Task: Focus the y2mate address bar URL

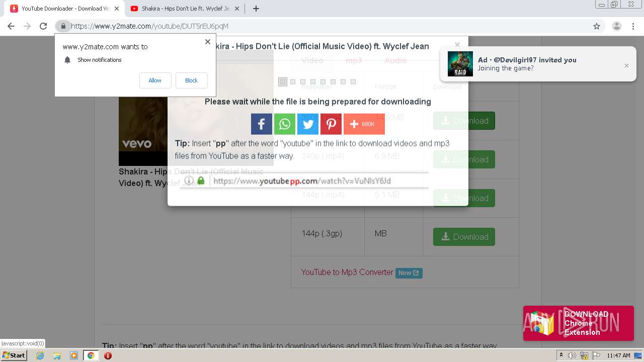Action: (149, 26)
